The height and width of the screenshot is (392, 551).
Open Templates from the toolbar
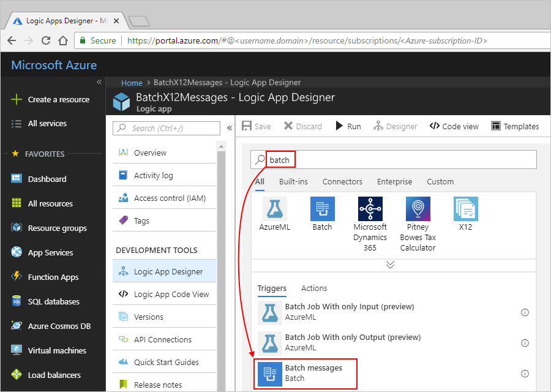[514, 126]
